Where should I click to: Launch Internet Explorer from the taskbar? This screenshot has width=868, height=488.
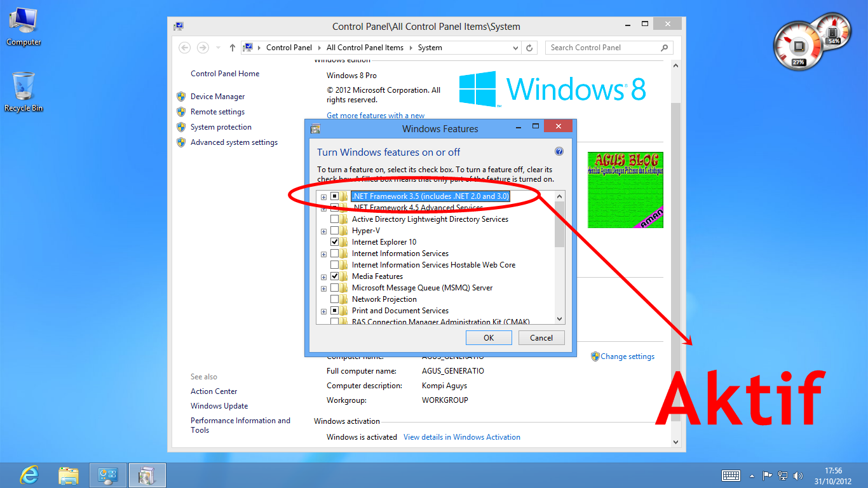pos(29,475)
